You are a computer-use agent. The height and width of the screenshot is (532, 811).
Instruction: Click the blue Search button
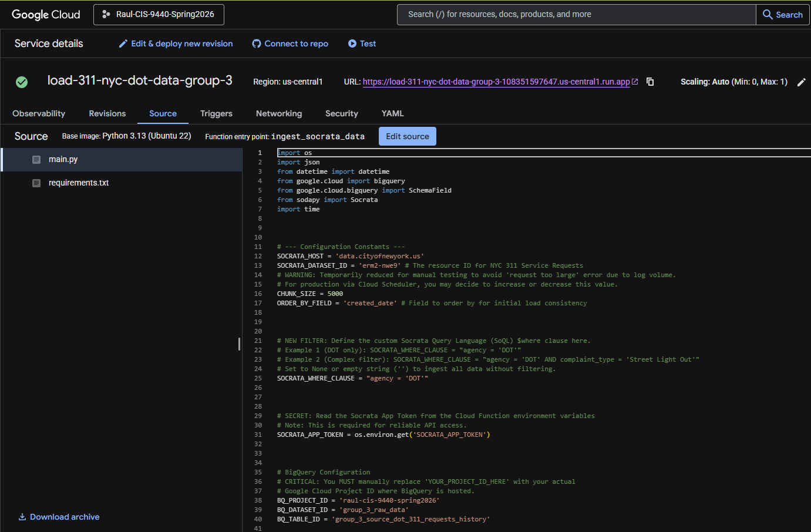[782, 15]
